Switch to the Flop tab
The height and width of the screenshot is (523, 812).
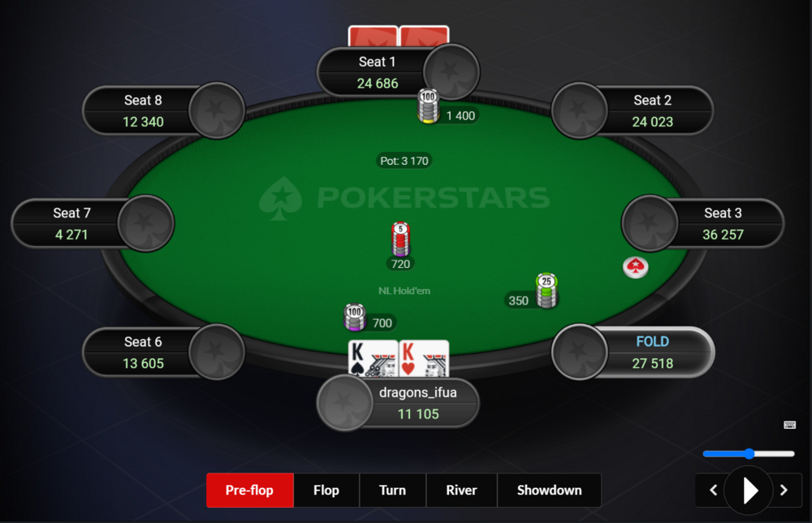(326, 490)
